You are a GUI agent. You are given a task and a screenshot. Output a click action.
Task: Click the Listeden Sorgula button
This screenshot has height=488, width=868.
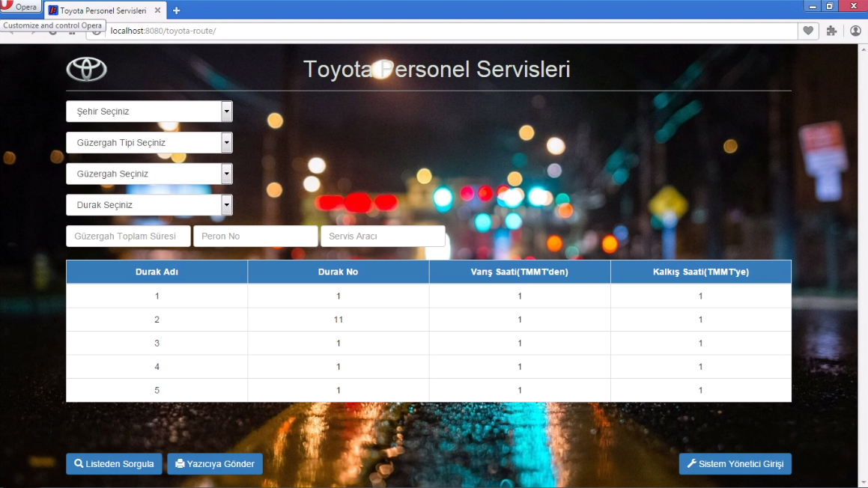pos(114,463)
